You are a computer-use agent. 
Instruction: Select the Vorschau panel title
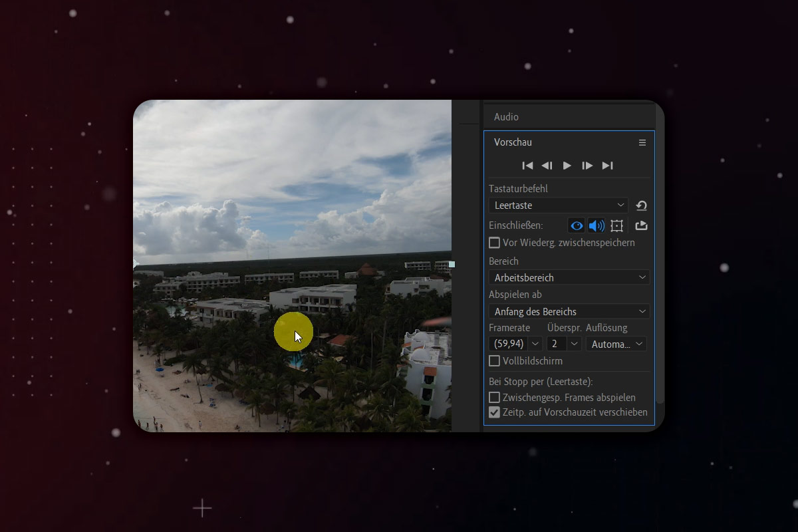[x=513, y=142]
